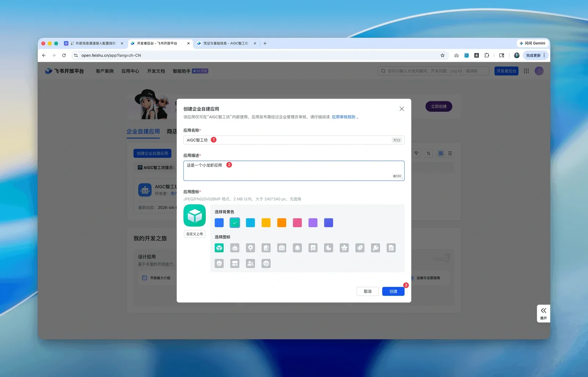Pick the bell notification app icon
This screenshot has width=588, height=377.
297,248
